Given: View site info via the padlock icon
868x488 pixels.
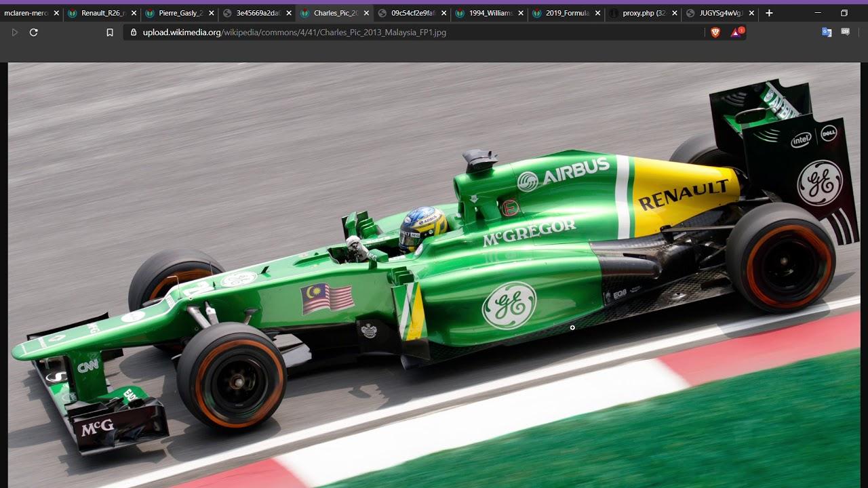Looking at the screenshot, I should pos(133,32).
